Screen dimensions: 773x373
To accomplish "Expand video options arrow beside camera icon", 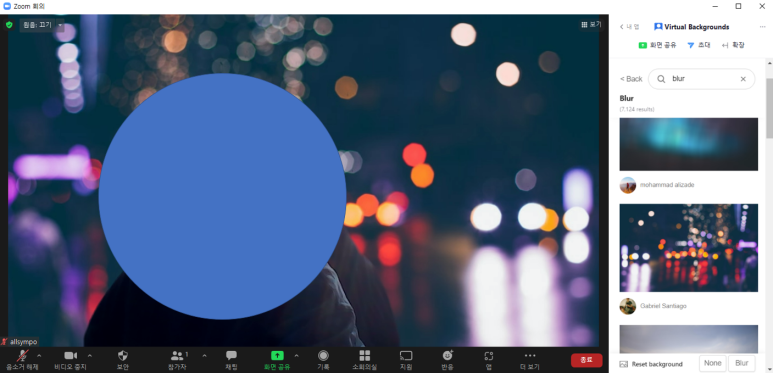I will click(x=90, y=356).
